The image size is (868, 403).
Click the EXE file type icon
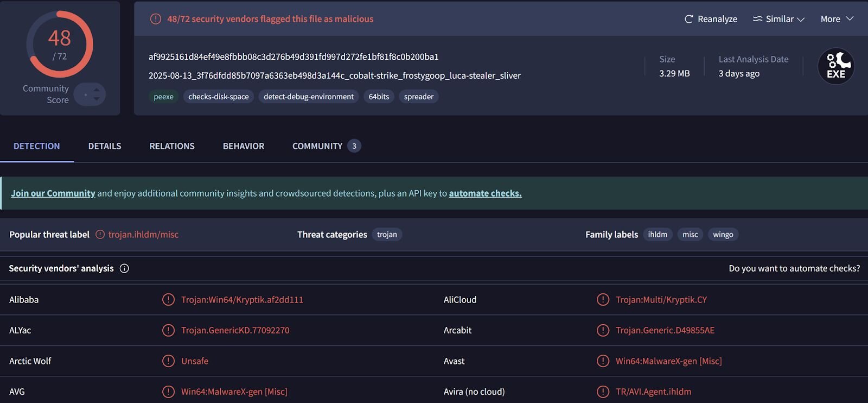pos(836,66)
